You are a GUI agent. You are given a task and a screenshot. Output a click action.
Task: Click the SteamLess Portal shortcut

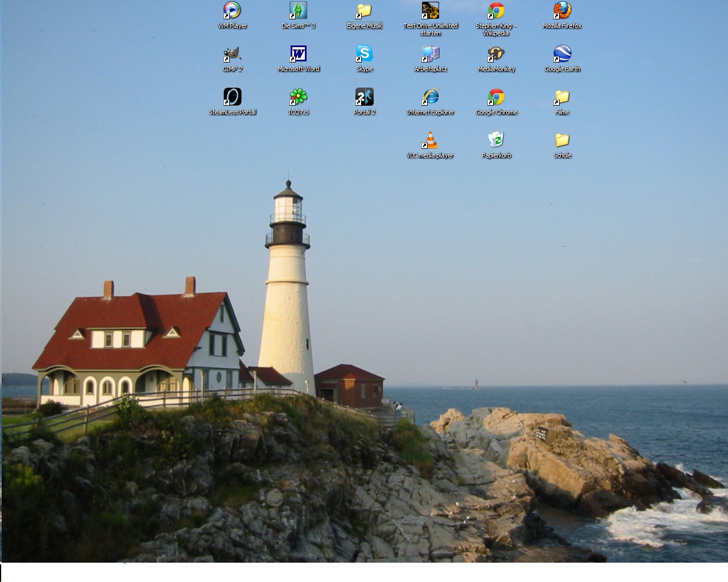click(x=232, y=97)
